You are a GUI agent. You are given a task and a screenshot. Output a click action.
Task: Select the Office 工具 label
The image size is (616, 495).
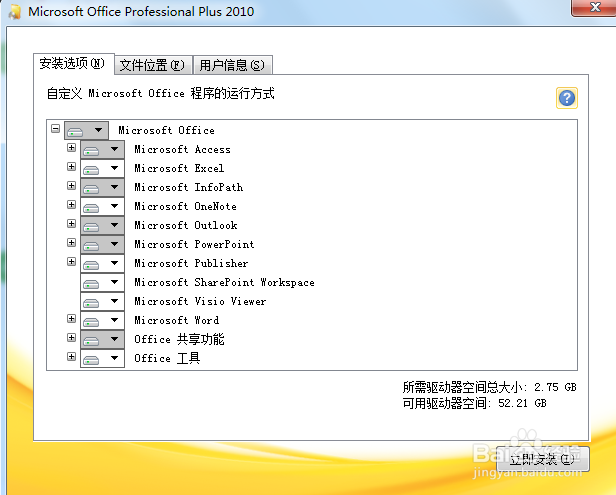pyautogui.click(x=167, y=358)
